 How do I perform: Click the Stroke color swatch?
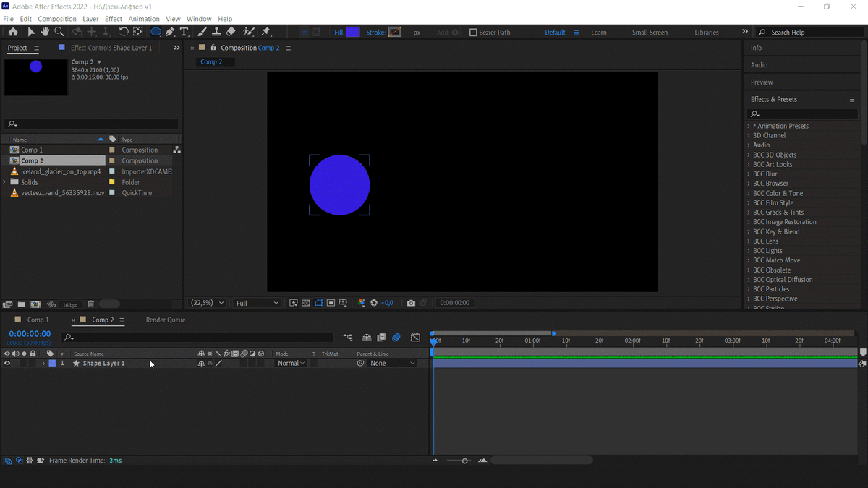click(394, 32)
